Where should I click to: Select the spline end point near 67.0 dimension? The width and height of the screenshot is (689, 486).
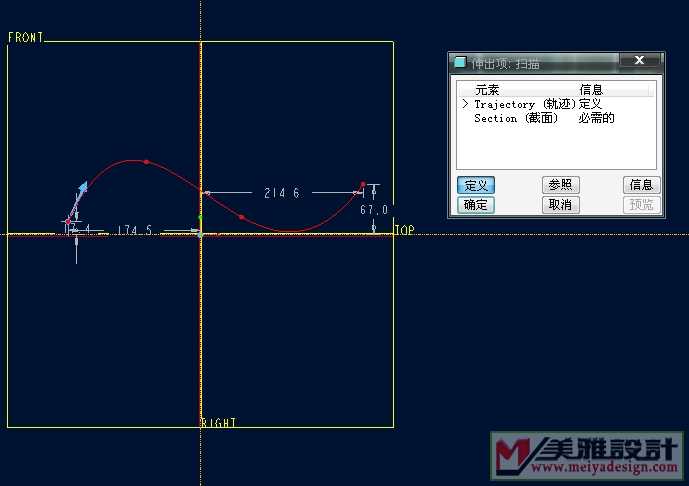click(363, 184)
